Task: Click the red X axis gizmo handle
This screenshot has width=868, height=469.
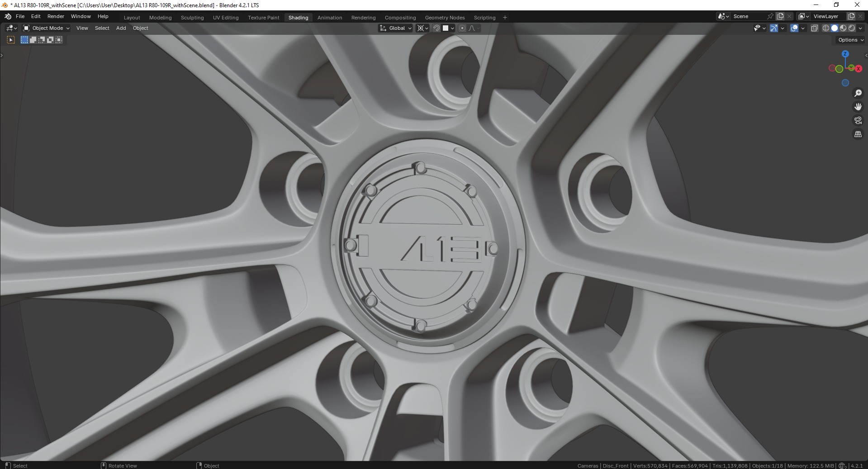Action: click(x=858, y=69)
